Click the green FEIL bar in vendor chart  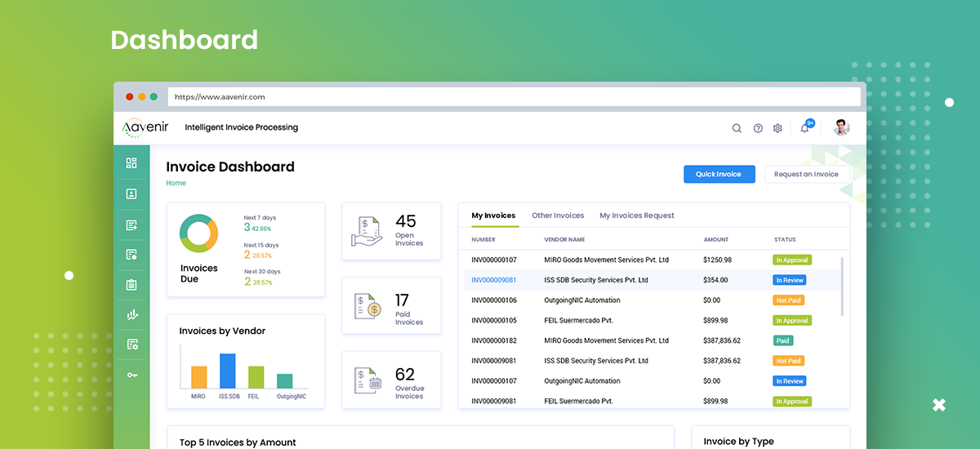point(256,377)
